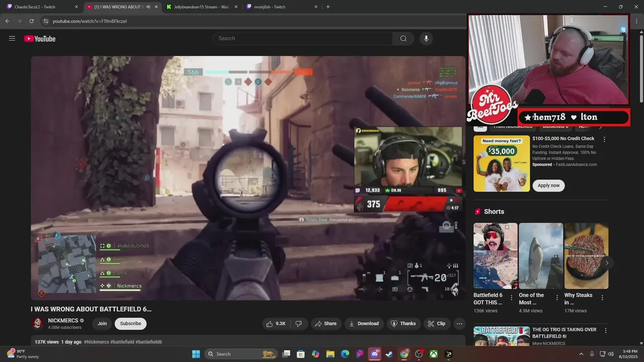Screen dimensions: 644x362
Task: Open the Why Steaks short thumbnail
Action: tap(586, 256)
